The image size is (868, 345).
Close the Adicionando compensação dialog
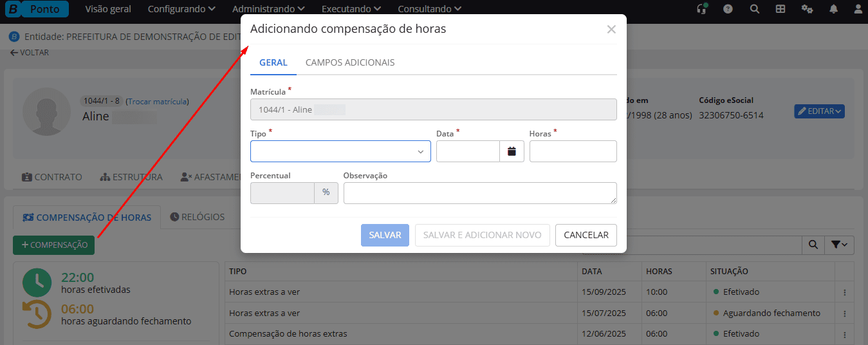coord(611,29)
